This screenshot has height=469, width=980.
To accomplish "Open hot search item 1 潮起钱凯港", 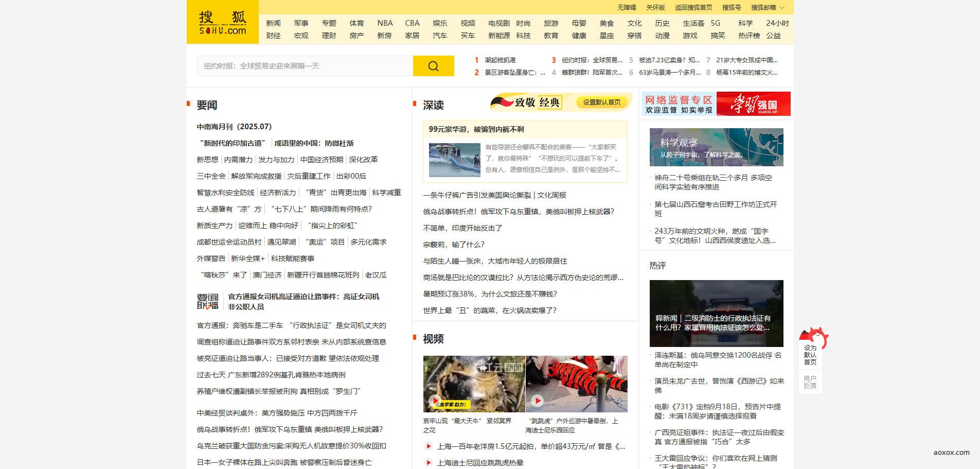I will [x=500, y=60].
